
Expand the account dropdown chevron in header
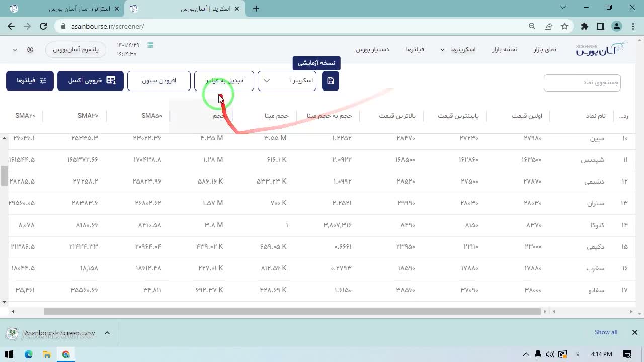coord(15,50)
